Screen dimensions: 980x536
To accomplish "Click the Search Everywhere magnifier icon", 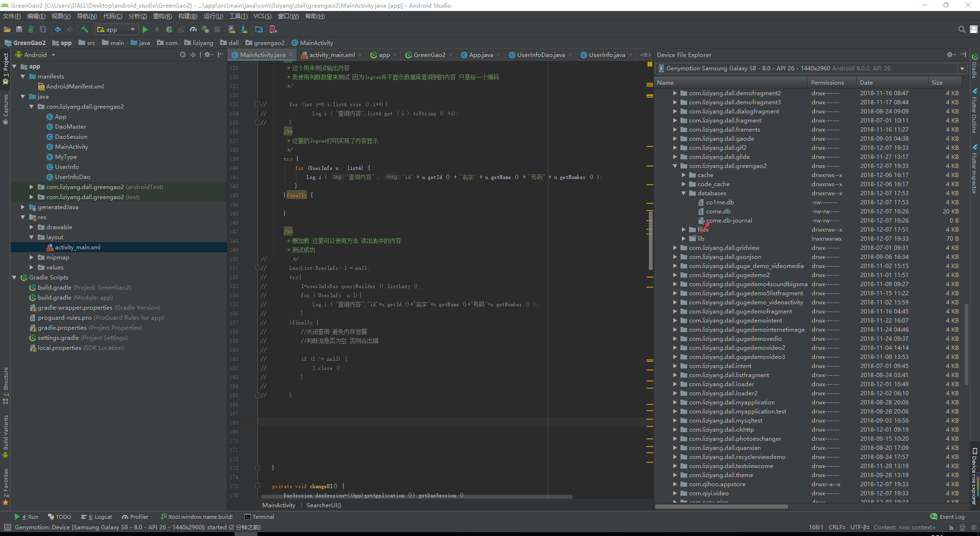I will [x=961, y=30].
